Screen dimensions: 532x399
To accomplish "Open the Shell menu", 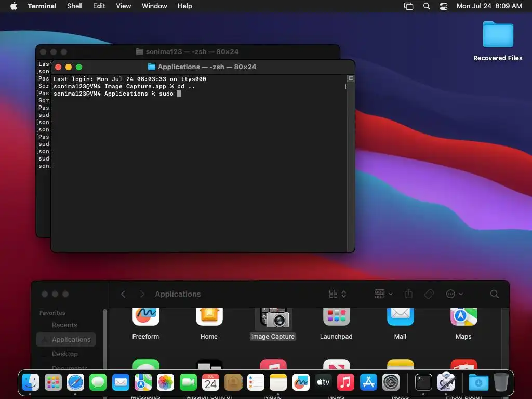I will [x=75, y=6].
